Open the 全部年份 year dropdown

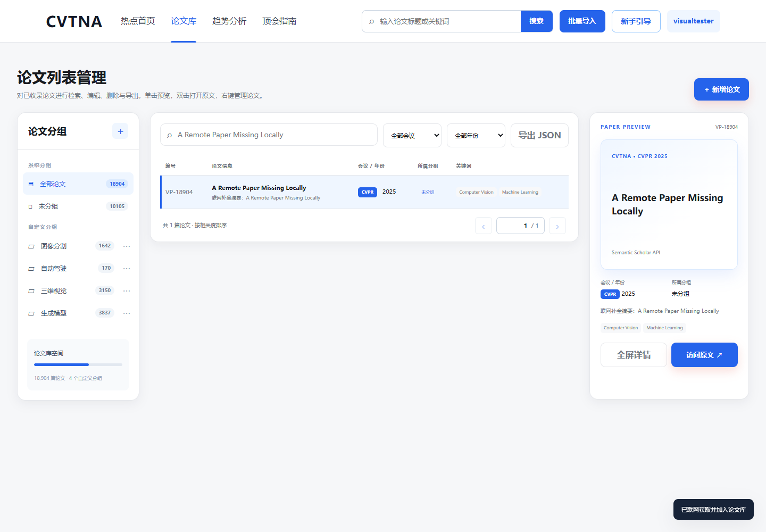click(476, 136)
